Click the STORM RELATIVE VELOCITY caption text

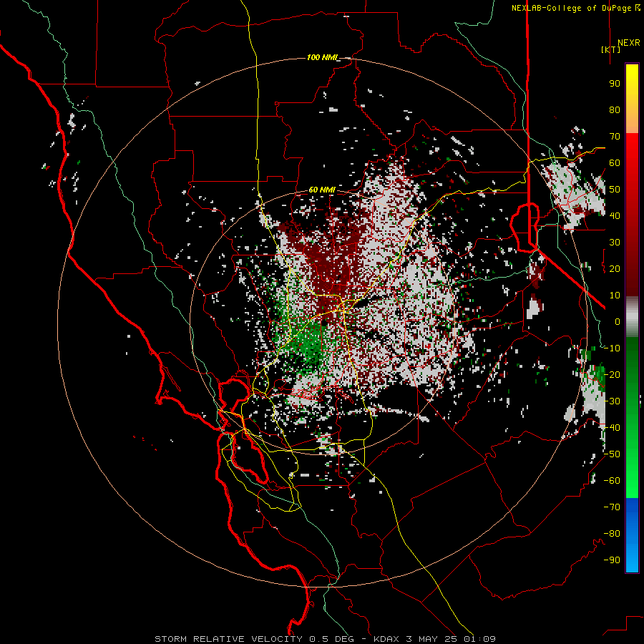pyautogui.click(x=228, y=639)
